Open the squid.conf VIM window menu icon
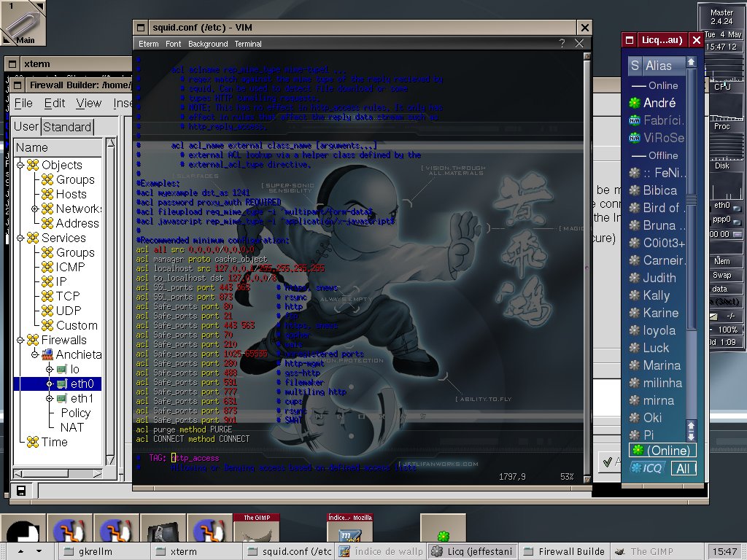747x560 pixels. 141,28
